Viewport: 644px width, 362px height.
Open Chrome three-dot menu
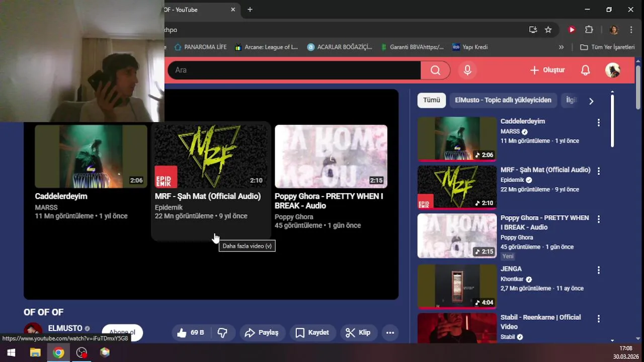pyautogui.click(x=631, y=30)
